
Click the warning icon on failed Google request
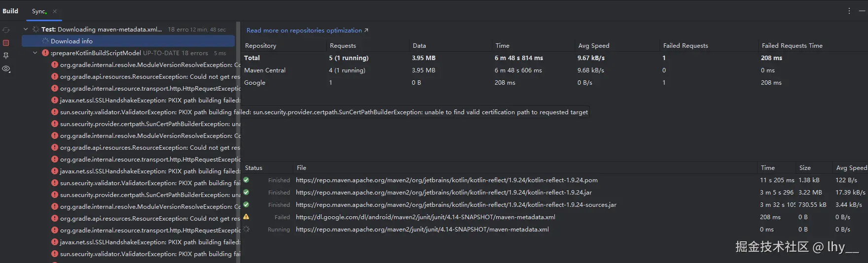(x=246, y=217)
